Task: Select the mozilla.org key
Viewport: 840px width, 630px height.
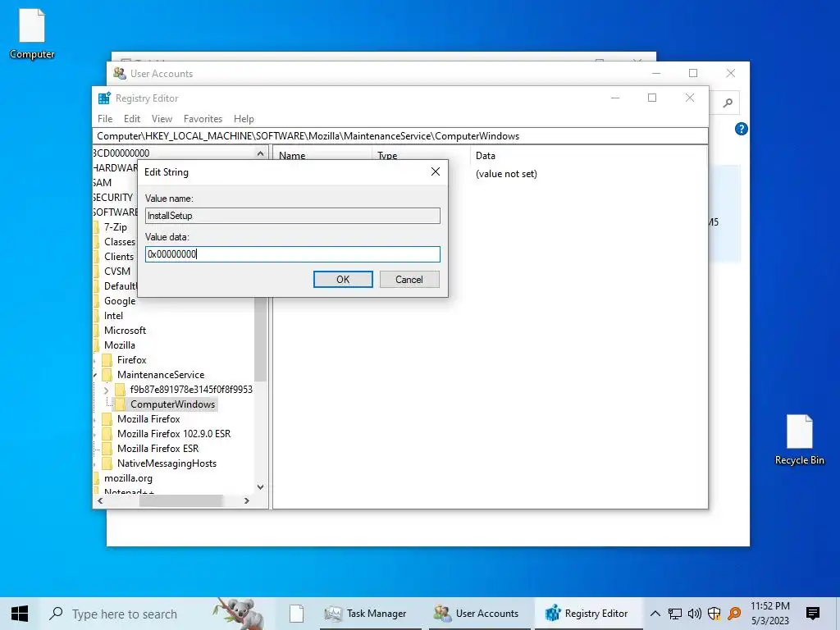Action: pyautogui.click(x=128, y=478)
